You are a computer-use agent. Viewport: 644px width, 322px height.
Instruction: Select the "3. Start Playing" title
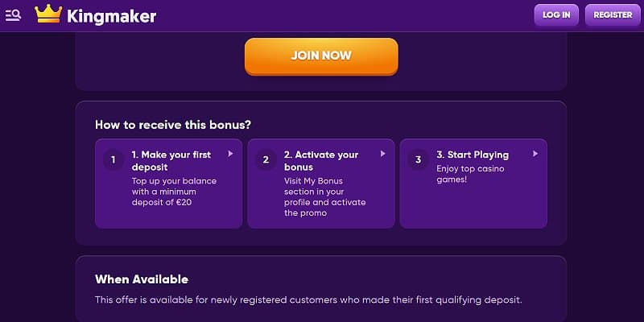click(473, 155)
